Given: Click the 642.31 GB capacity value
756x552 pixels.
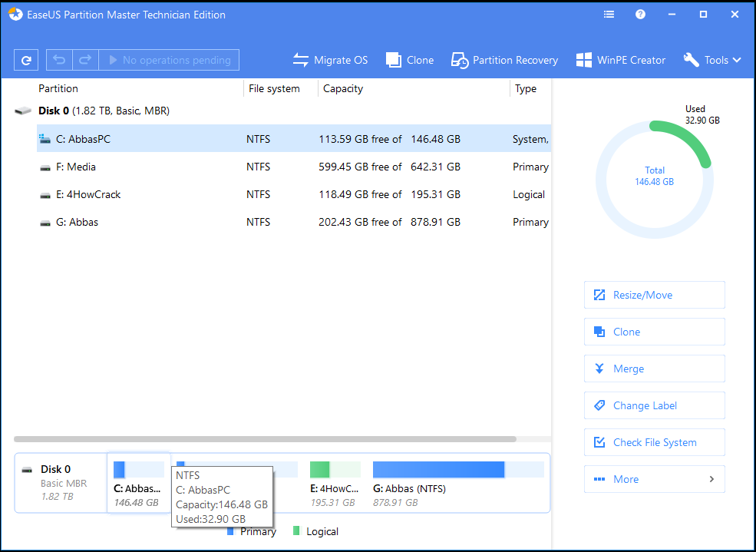Looking at the screenshot, I should [x=435, y=167].
